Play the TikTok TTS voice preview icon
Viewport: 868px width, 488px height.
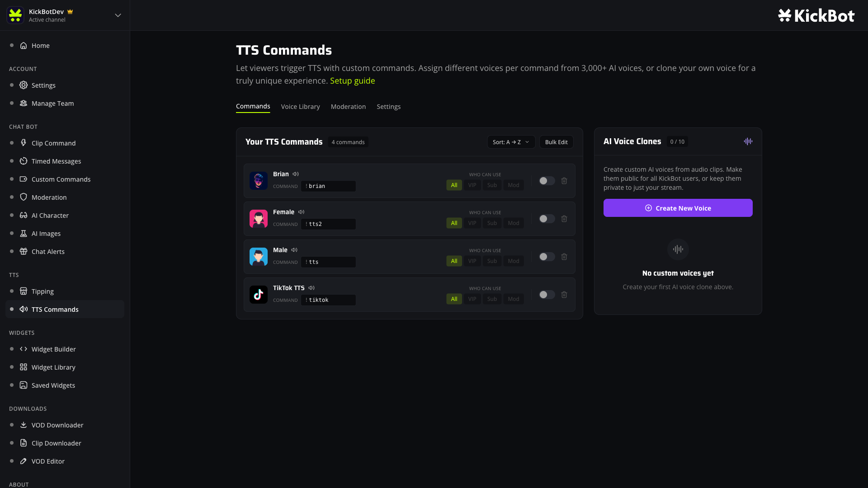click(x=311, y=288)
